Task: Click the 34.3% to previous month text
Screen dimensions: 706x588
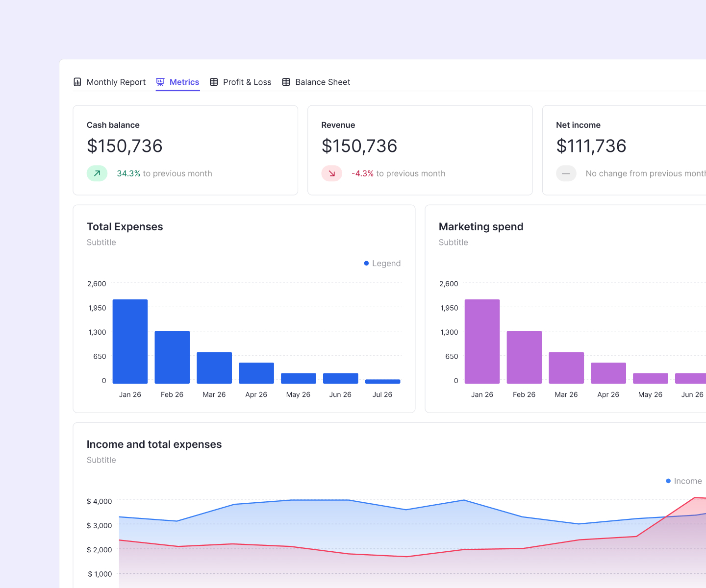Action: pyautogui.click(x=165, y=173)
